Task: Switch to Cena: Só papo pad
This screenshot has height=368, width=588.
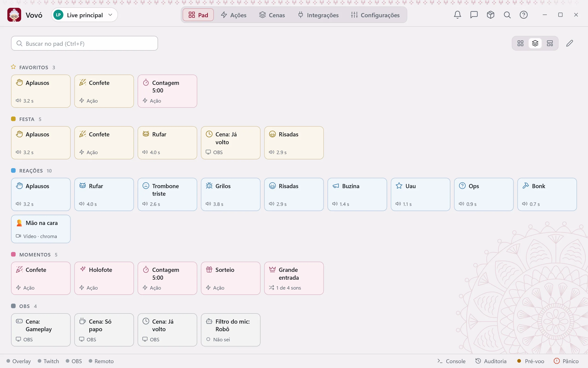Action: (x=104, y=330)
